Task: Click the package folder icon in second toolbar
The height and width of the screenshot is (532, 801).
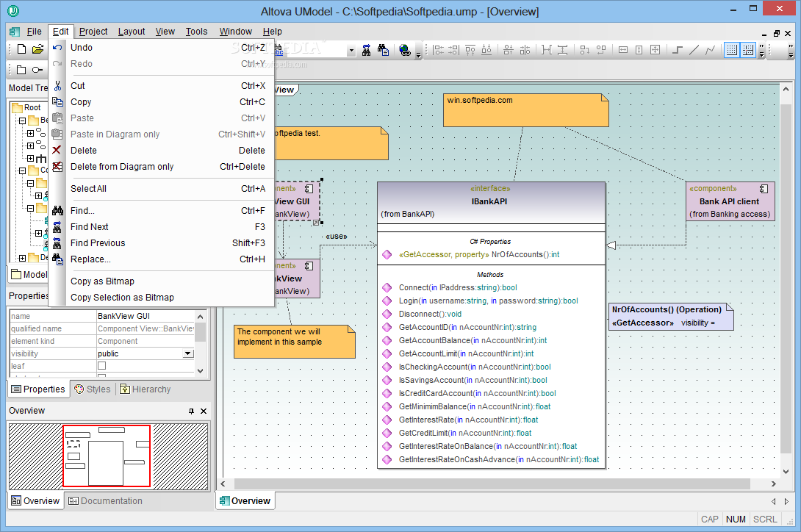Action: 21,70
